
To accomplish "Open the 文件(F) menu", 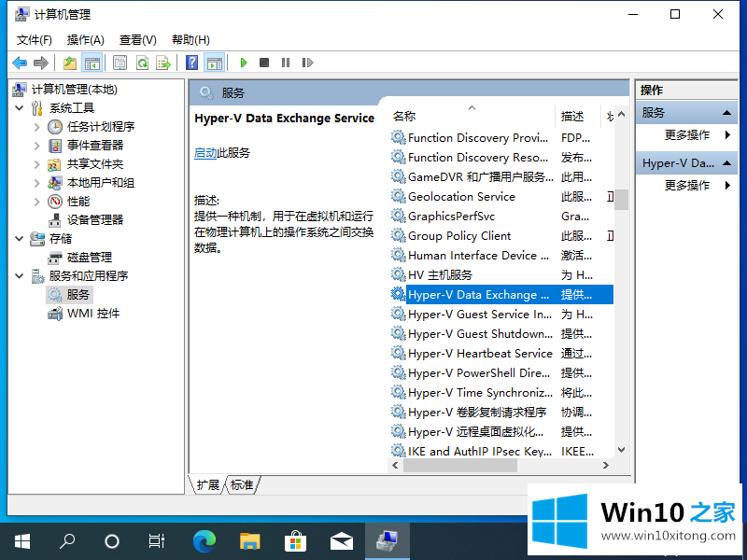I will tap(35, 40).
